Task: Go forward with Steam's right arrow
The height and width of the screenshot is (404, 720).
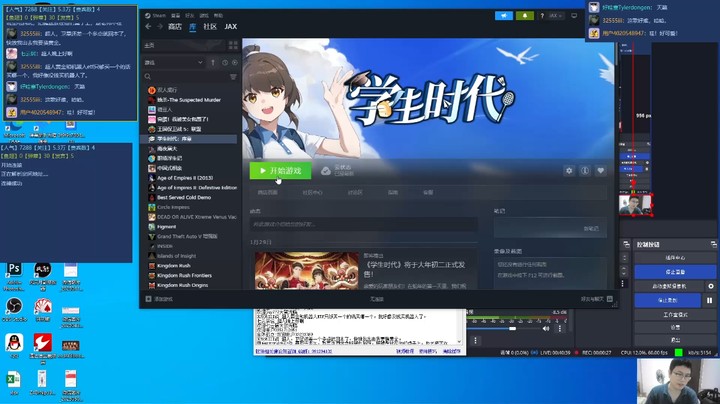Action: (159, 27)
